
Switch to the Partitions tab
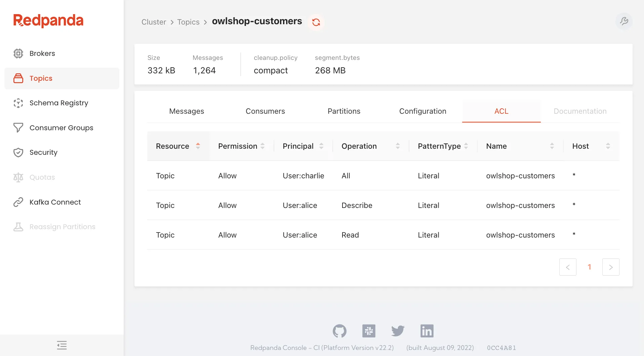coord(344,111)
